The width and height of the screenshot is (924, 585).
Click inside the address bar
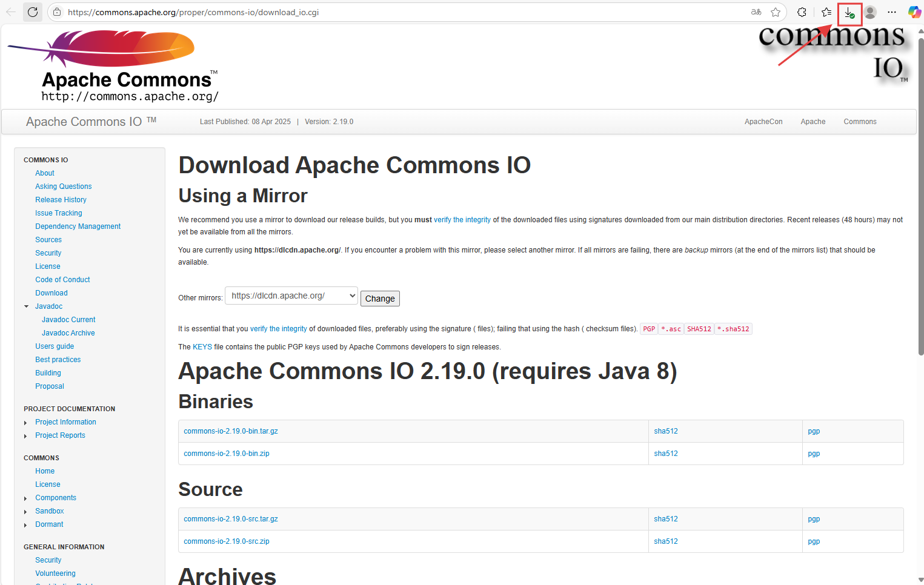(364, 12)
